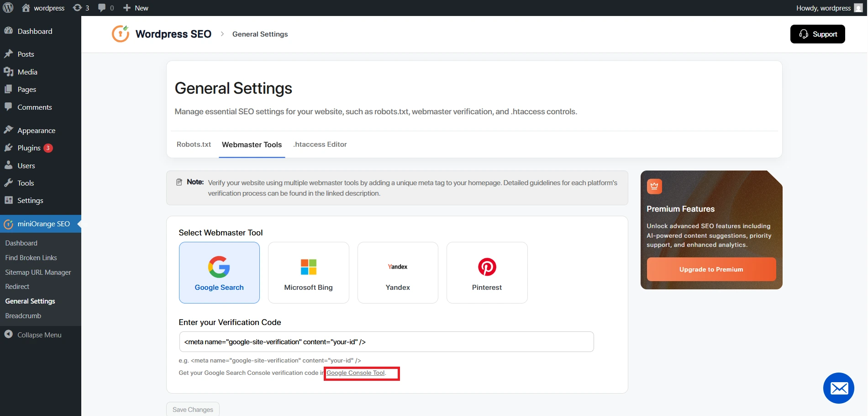Image resolution: width=868 pixels, height=416 pixels.
Task: Click the Wordpress SEO plugin logo
Action: [120, 33]
